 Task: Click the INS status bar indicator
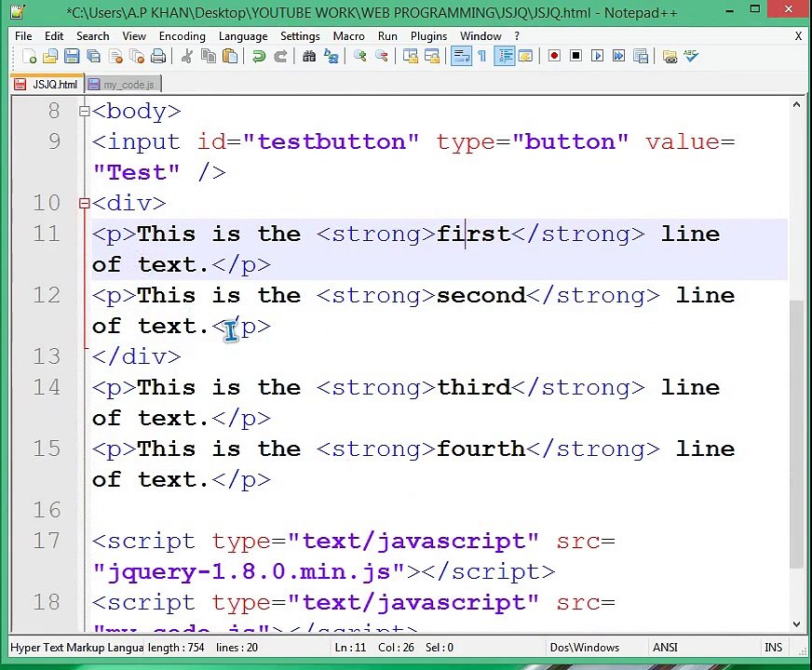(773, 648)
